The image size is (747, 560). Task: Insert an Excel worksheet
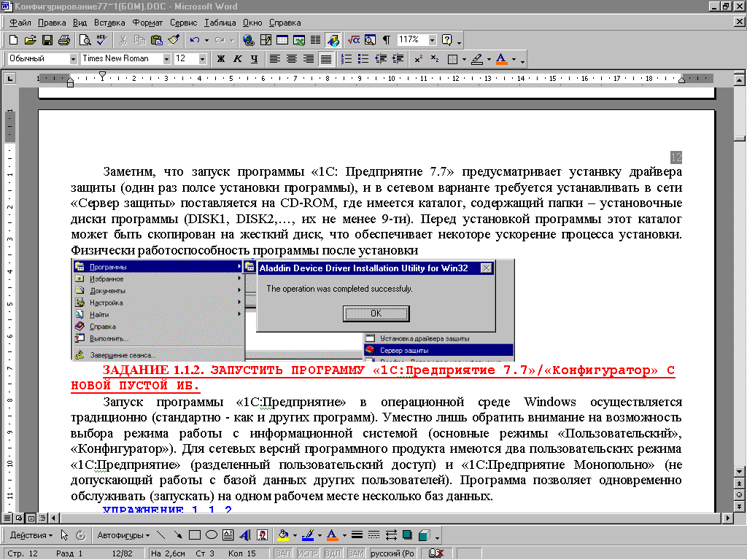pos(299,40)
